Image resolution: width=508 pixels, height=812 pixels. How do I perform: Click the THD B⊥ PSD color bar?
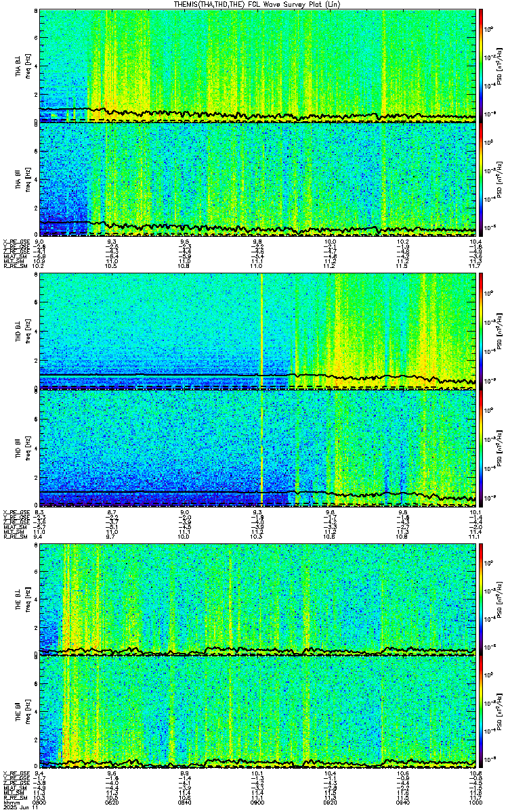click(x=480, y=332)
